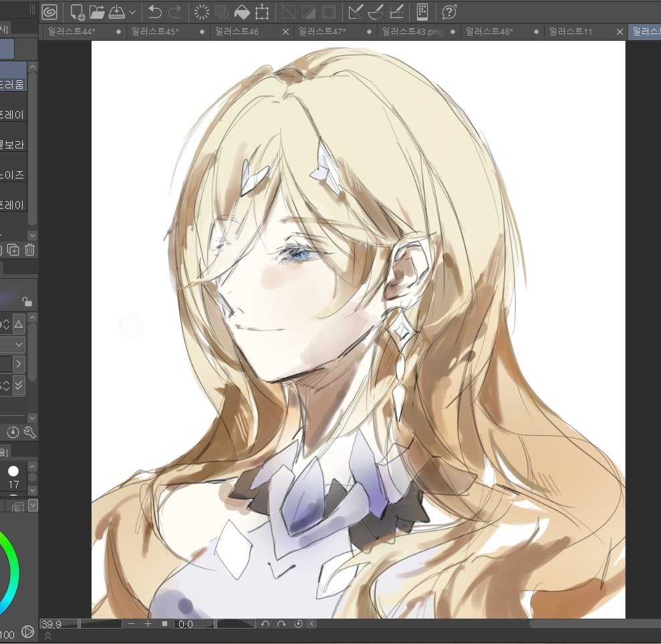Delete the sub tool with trash icon

(x=29, y=249)
